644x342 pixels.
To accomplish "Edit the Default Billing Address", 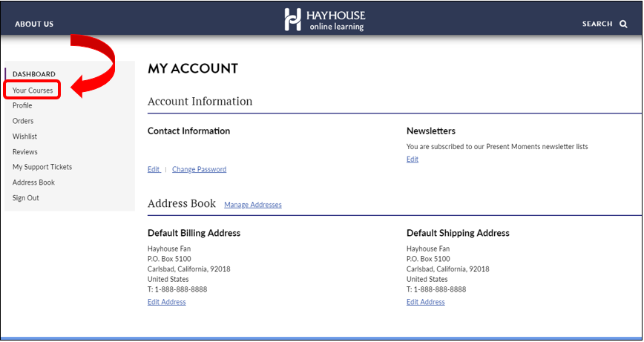I will click(x=167, y=302).
